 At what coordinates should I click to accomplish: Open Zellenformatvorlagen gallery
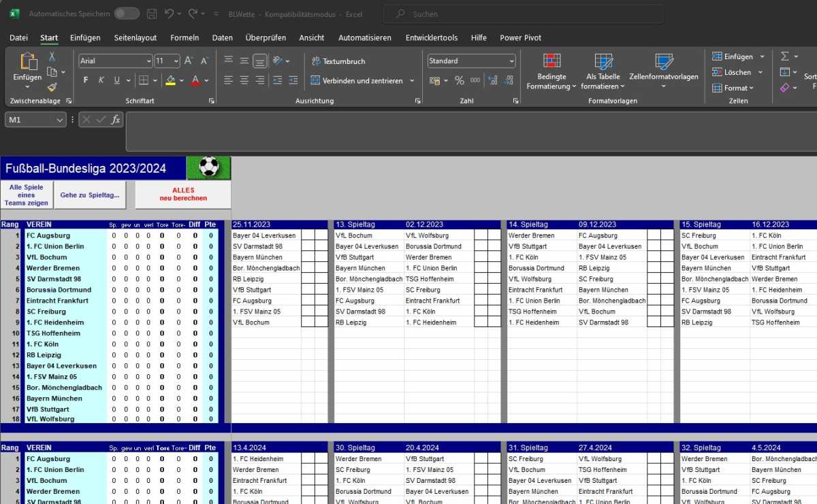click(x=664, y=71)
